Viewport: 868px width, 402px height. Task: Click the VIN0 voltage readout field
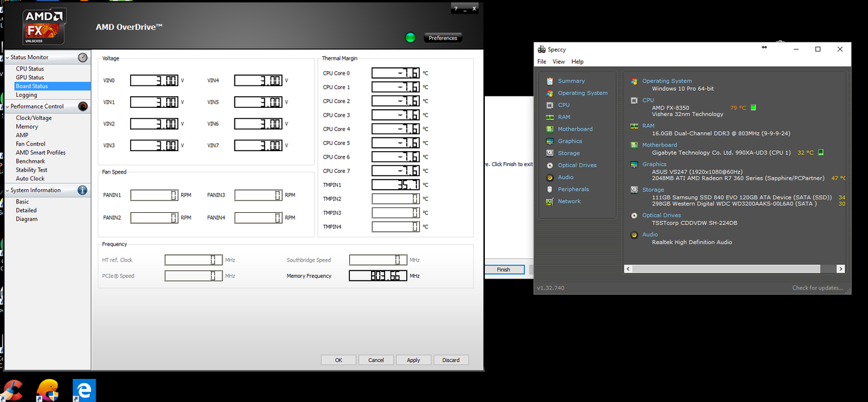click(x=155, y=81)
